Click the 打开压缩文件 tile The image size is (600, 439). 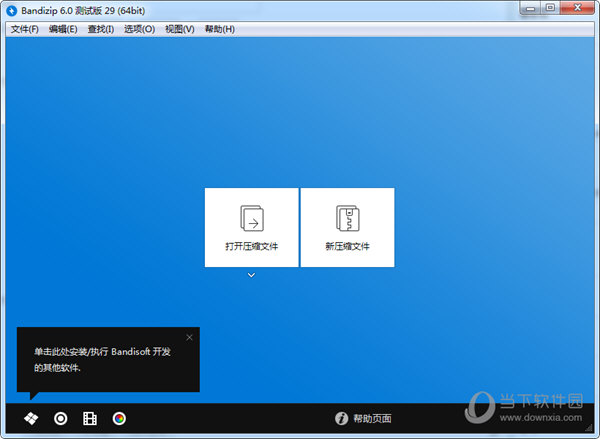coord(251,227)
